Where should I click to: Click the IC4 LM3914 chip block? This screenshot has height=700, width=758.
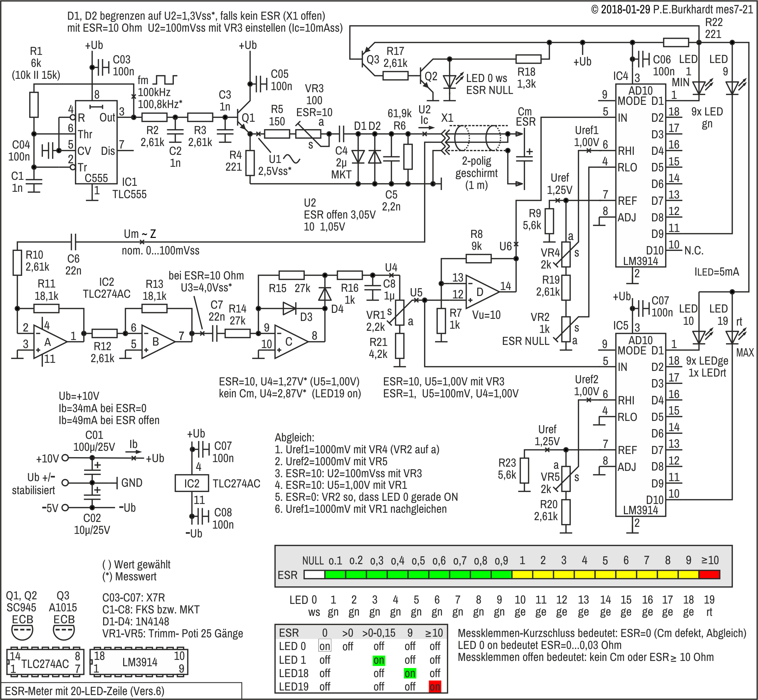640,175
